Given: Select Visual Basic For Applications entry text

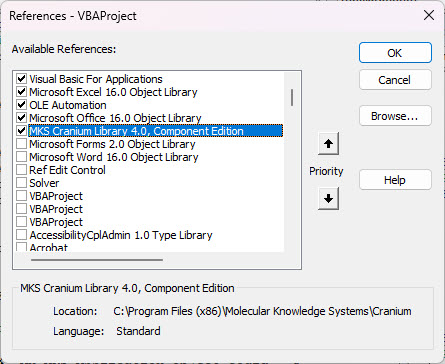Looking at the screenshot, I should (x=96, y=79).
